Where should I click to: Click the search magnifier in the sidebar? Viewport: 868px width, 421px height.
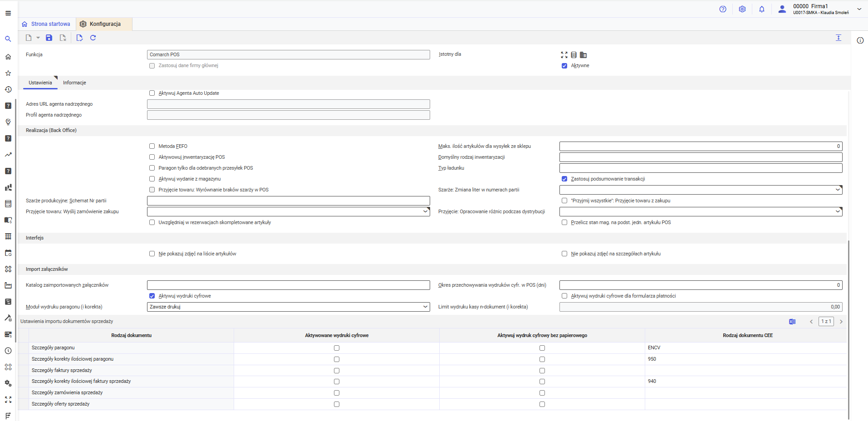[x=8, y=39]
